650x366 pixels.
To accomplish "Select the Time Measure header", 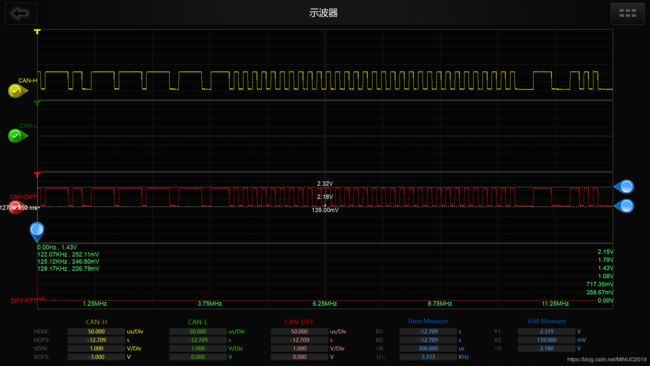I will point(428,321).
